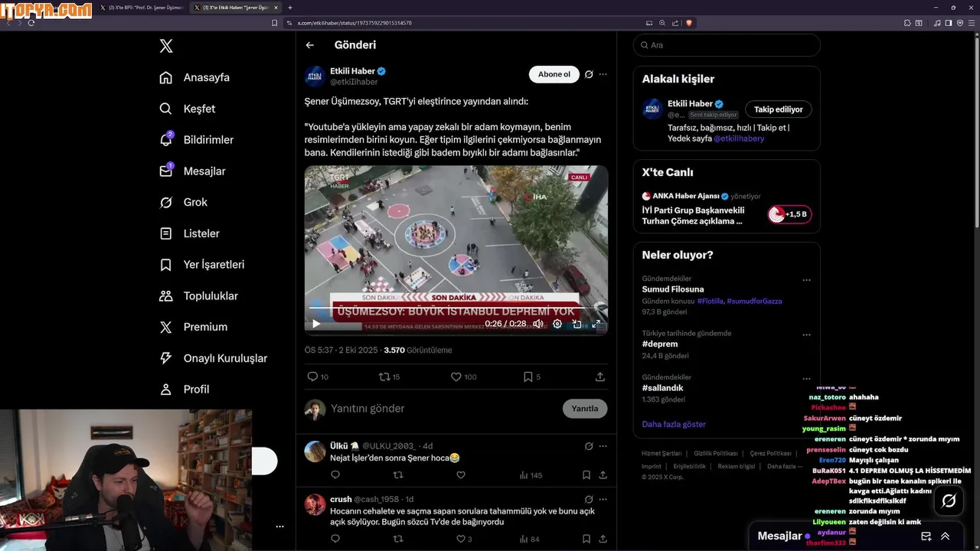Open @etkilihabery backup page link
Image resolution: width=980 pixels, height=551 pixels.
point(739,139)
